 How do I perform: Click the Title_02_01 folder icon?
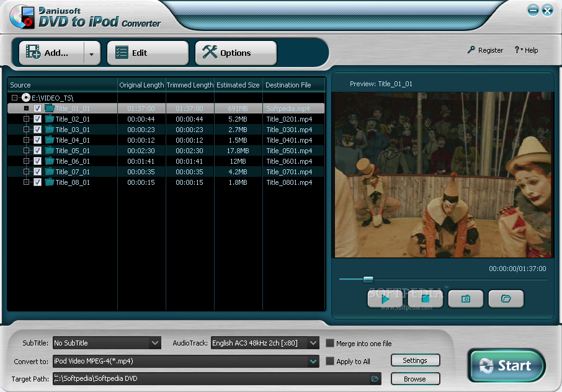point(50,118)
